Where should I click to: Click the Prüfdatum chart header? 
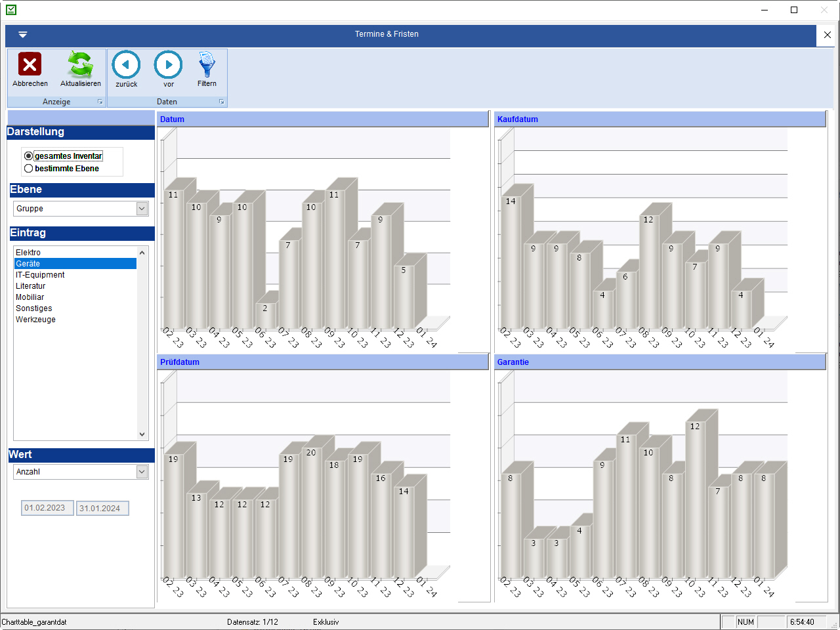(x=324, y=362)
